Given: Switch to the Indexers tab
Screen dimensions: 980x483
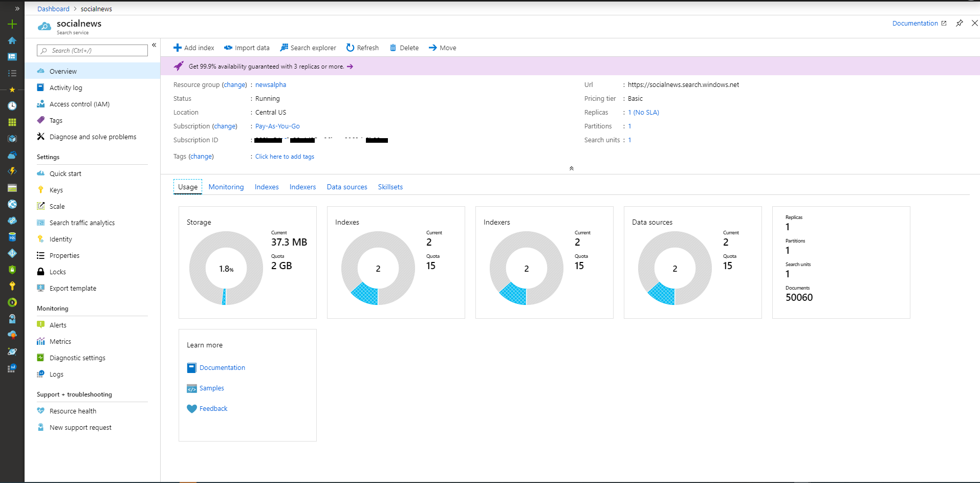Looking at the screenshot, I should pos(302,187).
